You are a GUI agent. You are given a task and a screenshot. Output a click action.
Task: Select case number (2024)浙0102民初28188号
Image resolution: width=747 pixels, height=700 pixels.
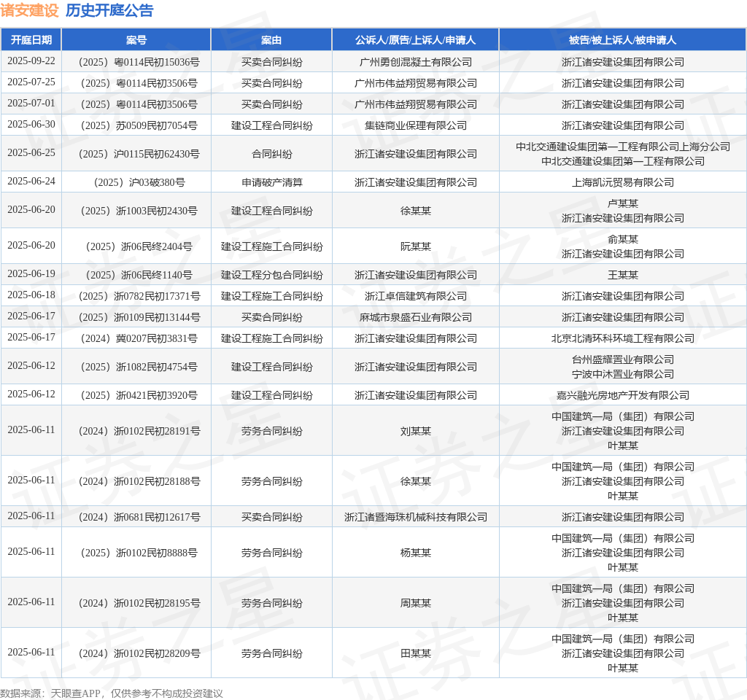coord(139,481)
